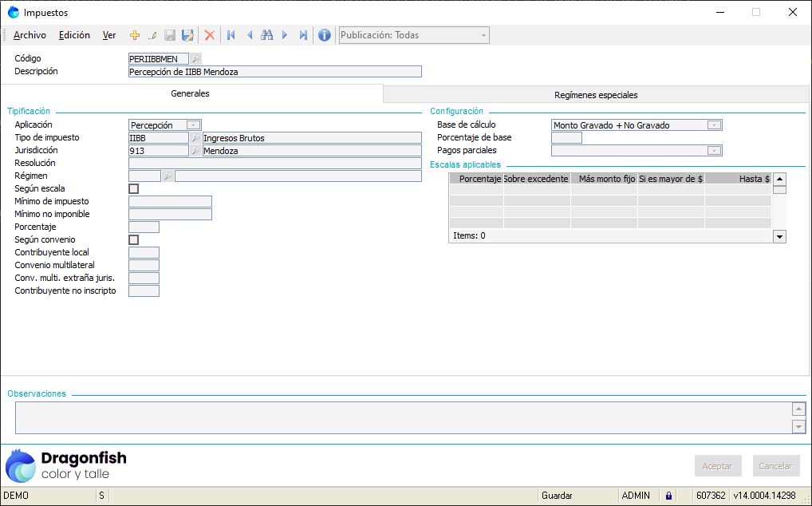Screen dimensions: 812x506
Task: Click the Si es mayor de $ column header
Action: (671, 179)
